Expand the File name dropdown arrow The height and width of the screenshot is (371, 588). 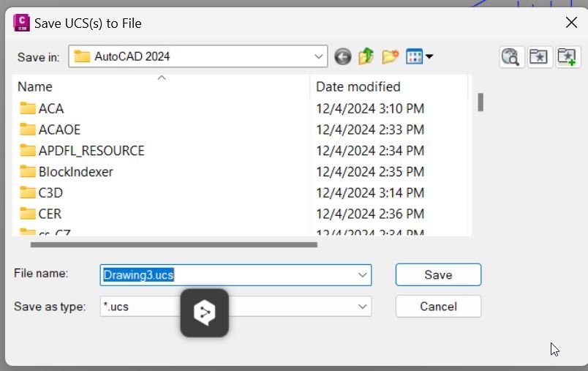pos(362,275)
